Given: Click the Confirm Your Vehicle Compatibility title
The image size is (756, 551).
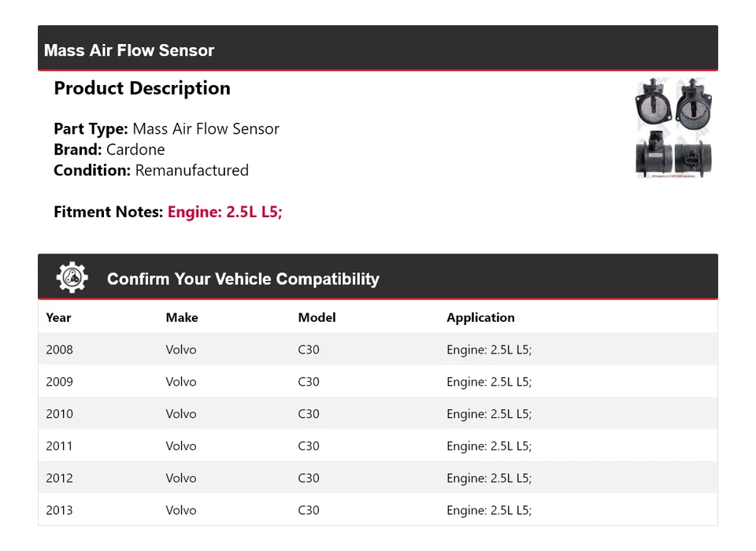Looking at the screenshot, I should 243,279.
